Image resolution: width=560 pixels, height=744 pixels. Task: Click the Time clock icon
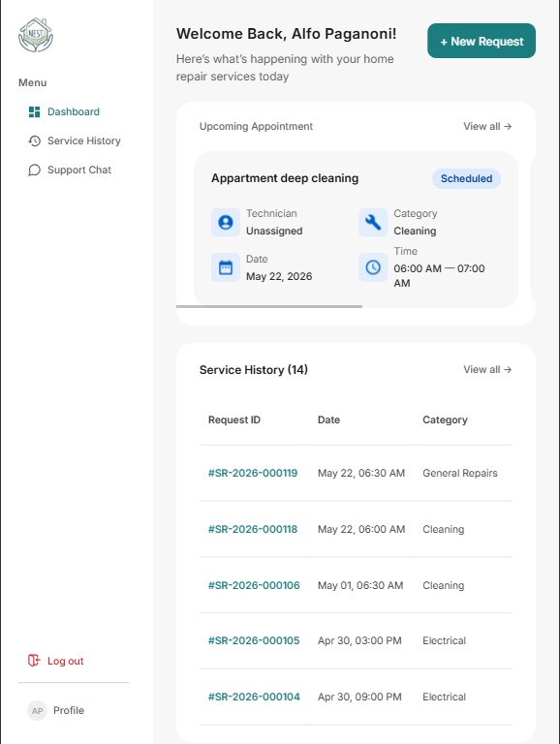373,267
